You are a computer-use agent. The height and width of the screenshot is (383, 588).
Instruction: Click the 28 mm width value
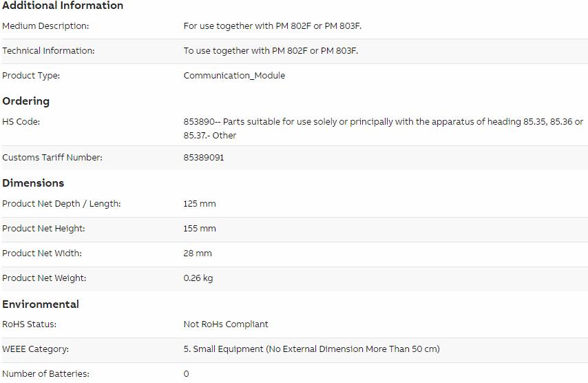point(198,253)
